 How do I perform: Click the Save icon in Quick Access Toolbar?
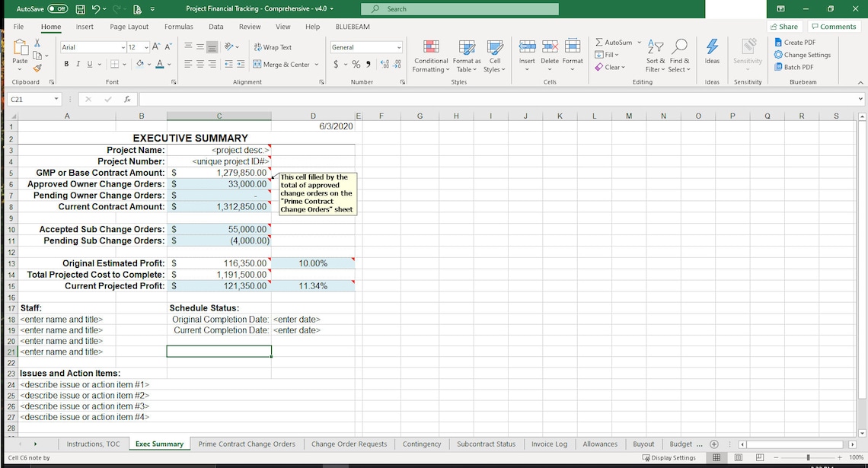80,9
